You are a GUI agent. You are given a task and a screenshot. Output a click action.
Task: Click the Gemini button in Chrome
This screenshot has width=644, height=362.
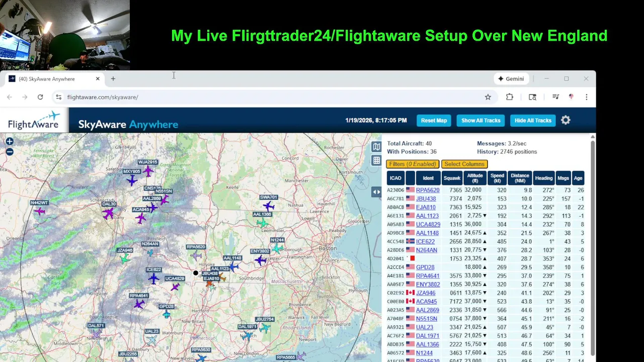(511, 79)
